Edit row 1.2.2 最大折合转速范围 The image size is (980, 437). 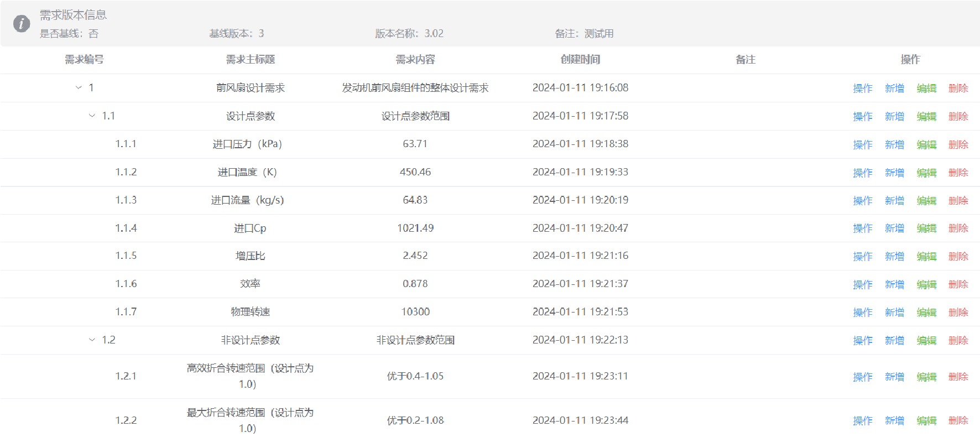coord(926,421)
